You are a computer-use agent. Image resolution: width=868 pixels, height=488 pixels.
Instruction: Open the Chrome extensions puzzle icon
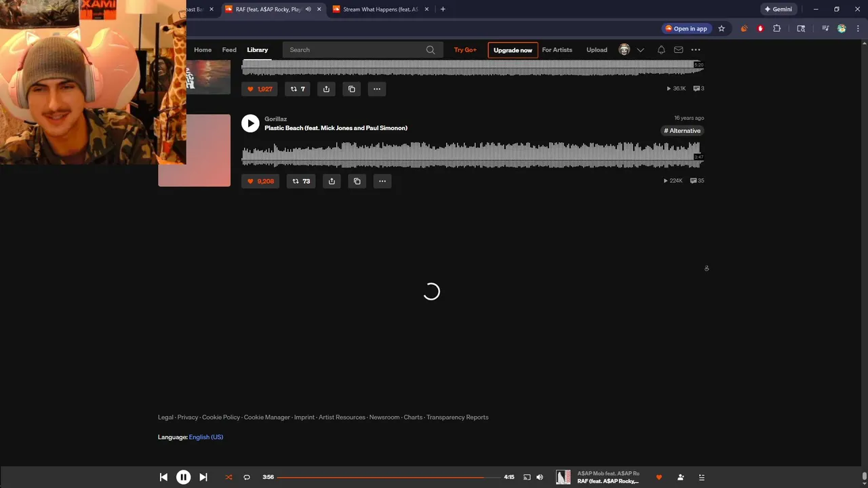point(777,28)
